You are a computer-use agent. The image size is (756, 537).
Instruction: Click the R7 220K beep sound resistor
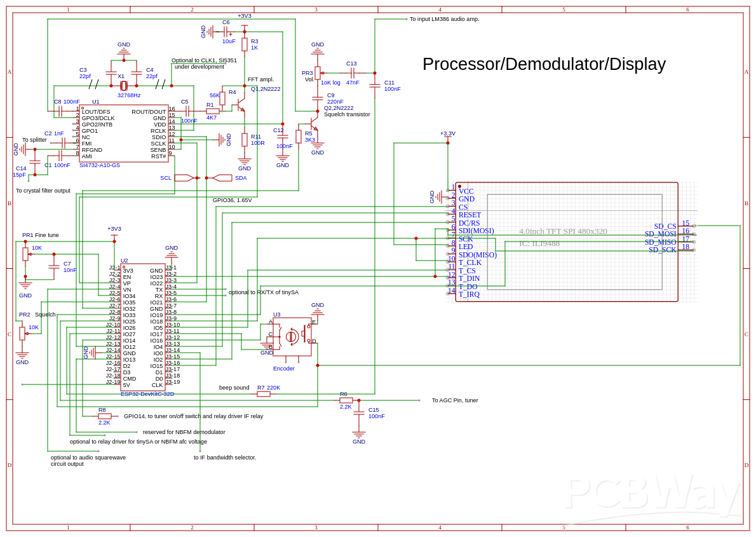click(x=264, y=393)
